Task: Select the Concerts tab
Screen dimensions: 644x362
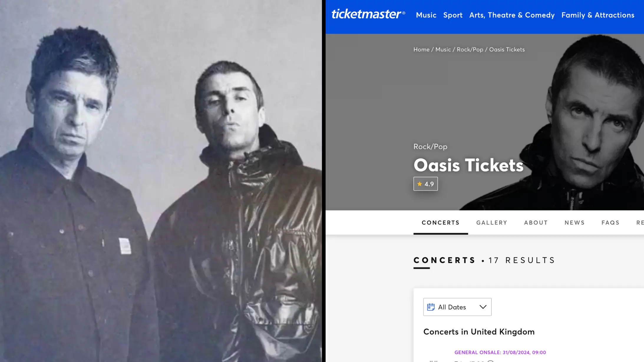Action: click(440, 223)
